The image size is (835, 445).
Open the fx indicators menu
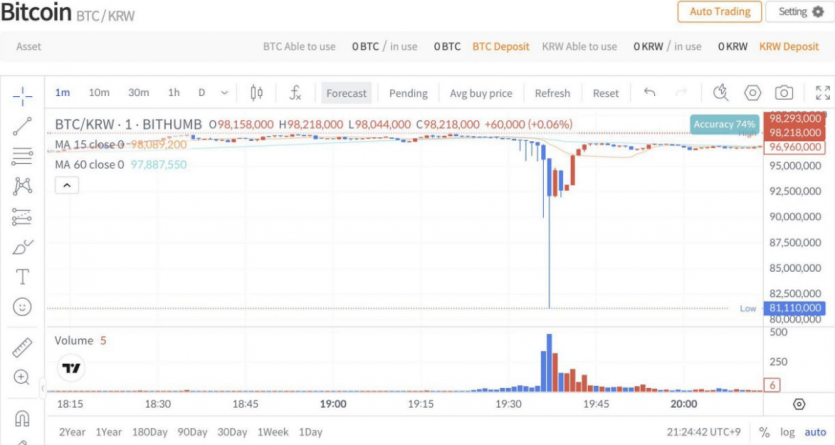(x=295, y=93)
